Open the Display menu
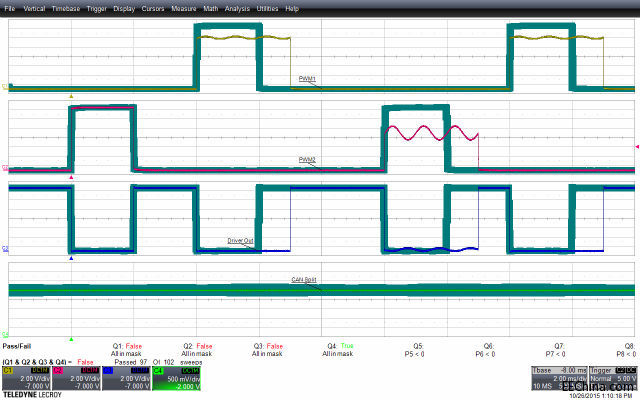The height and width of the screenshot is (400, 640). (124, 9)
